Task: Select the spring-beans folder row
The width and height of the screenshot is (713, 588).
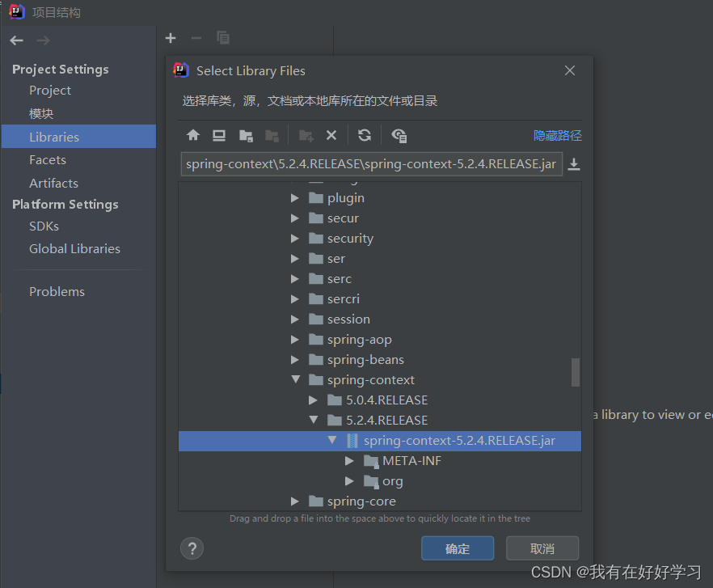Action: pyautogui.click(x=380, y=360)
